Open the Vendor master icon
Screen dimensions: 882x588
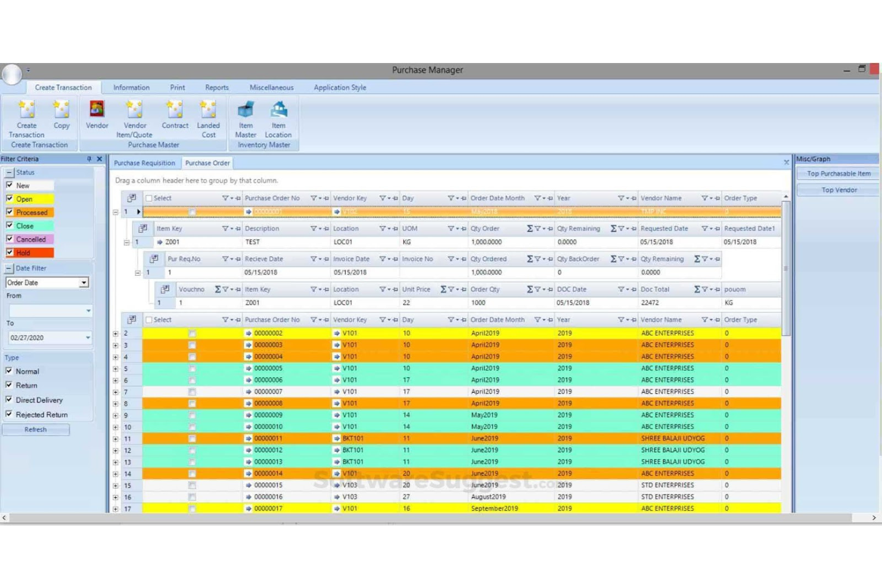click(97, 110)
